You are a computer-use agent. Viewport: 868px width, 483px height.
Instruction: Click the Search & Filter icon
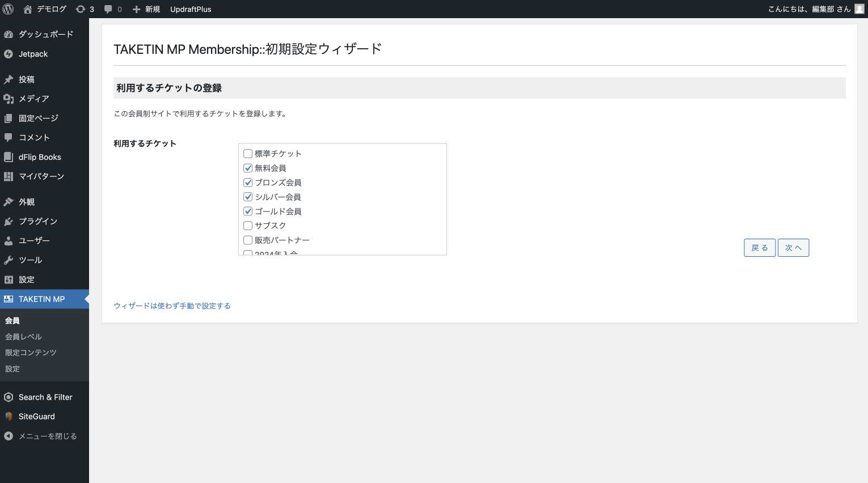point(9,397)
